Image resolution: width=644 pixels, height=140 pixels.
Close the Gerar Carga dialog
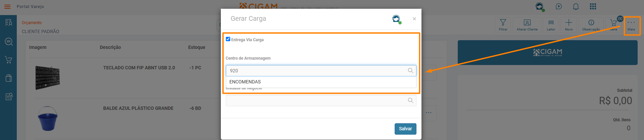(x=414, y=19)
